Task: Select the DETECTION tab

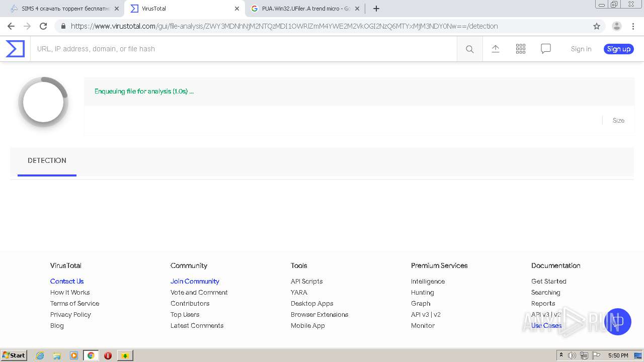Action: point(47,160)
